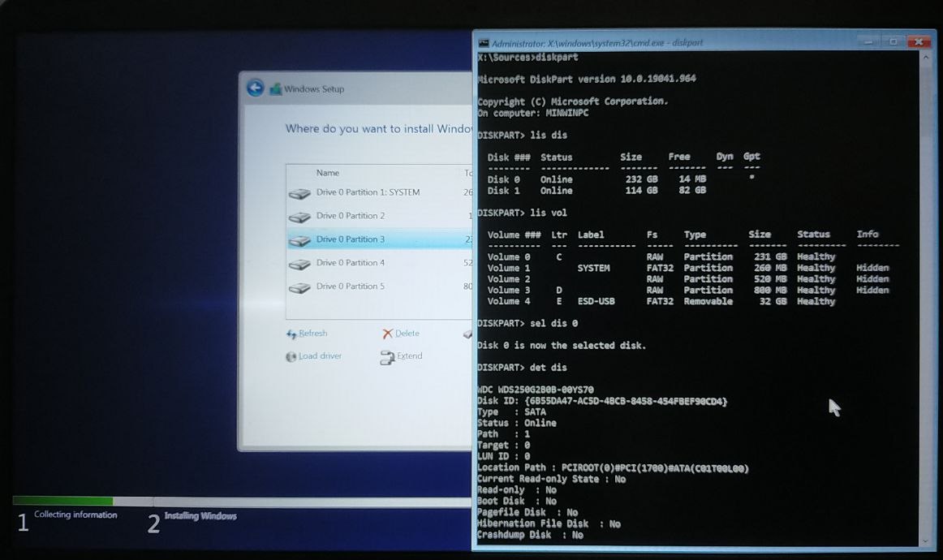Viewport: 943px width, 560px height.
Task: Click the 'DISKPART> det dis' command line
Action: [522, 368]
